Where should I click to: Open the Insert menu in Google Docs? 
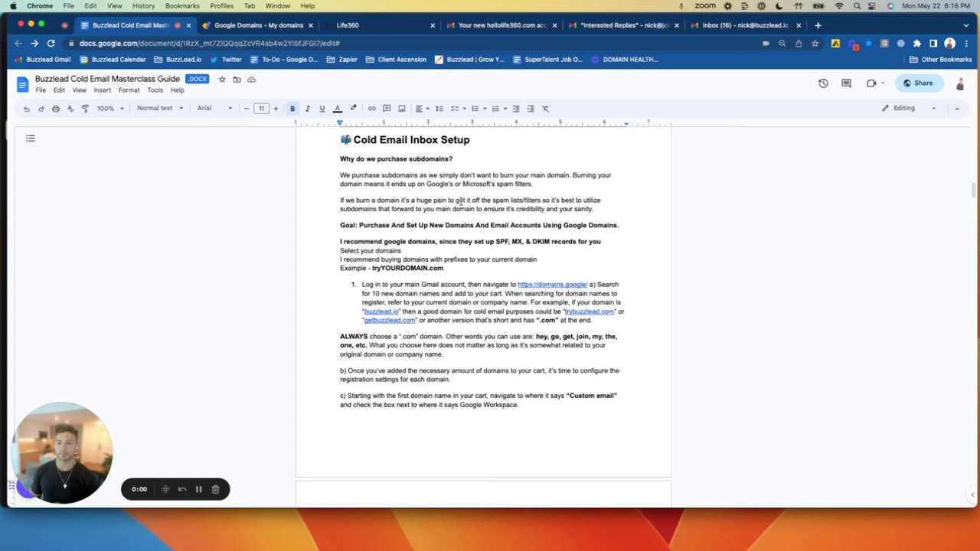[x=102, y=90]
